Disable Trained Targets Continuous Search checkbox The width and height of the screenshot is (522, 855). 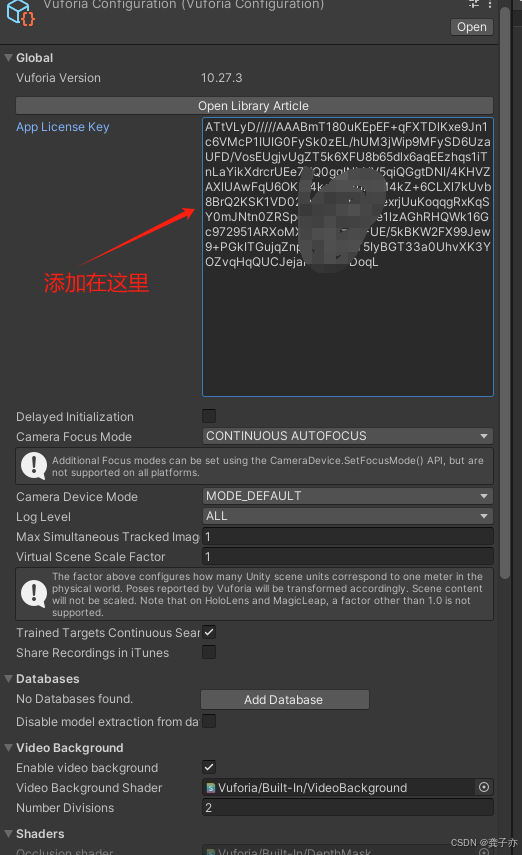pyautogui.click(x=209, y=632)
